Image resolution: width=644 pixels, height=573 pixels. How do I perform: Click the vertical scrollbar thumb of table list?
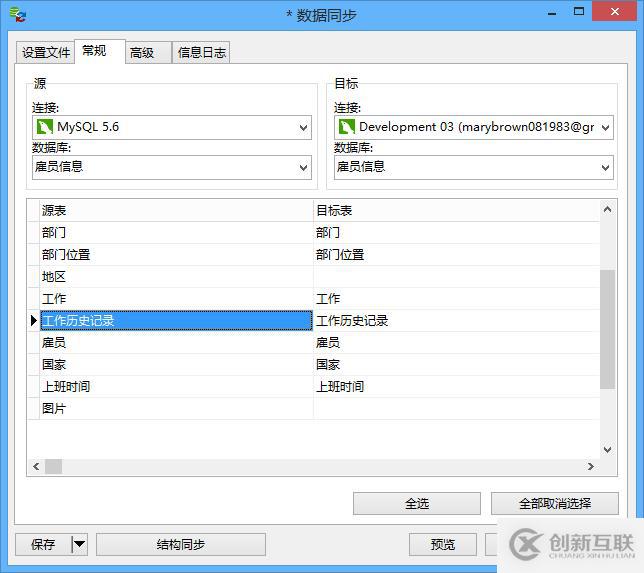pos(607,329)
